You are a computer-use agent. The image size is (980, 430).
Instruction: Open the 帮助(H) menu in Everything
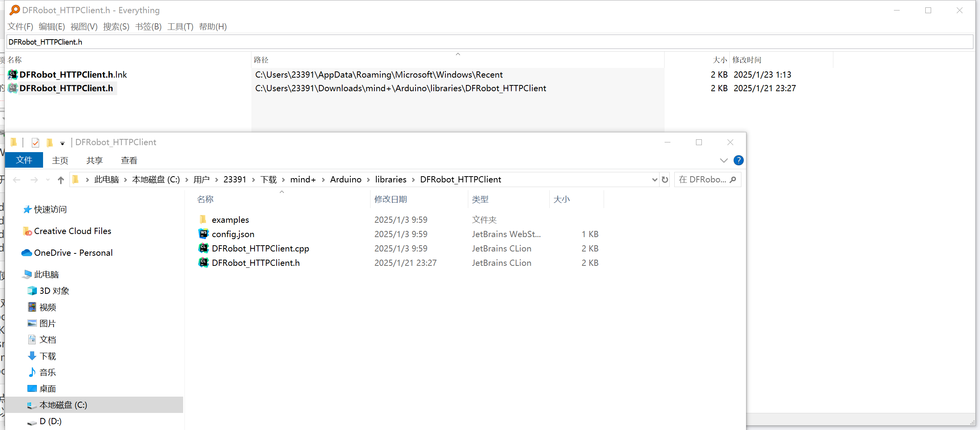click(213, 27)
